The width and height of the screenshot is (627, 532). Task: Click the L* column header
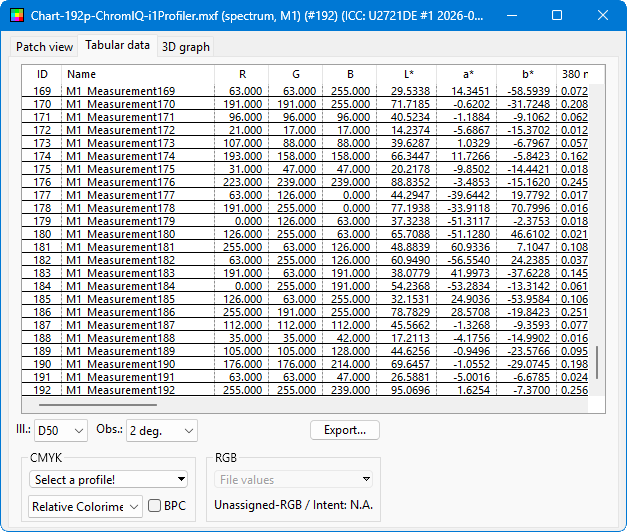click(407, 74)
